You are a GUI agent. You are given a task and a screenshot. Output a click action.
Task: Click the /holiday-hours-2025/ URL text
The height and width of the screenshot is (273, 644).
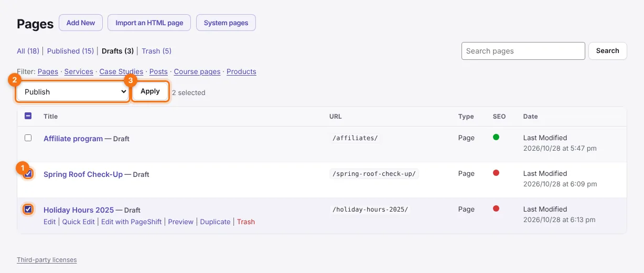(x=370, y=209)
